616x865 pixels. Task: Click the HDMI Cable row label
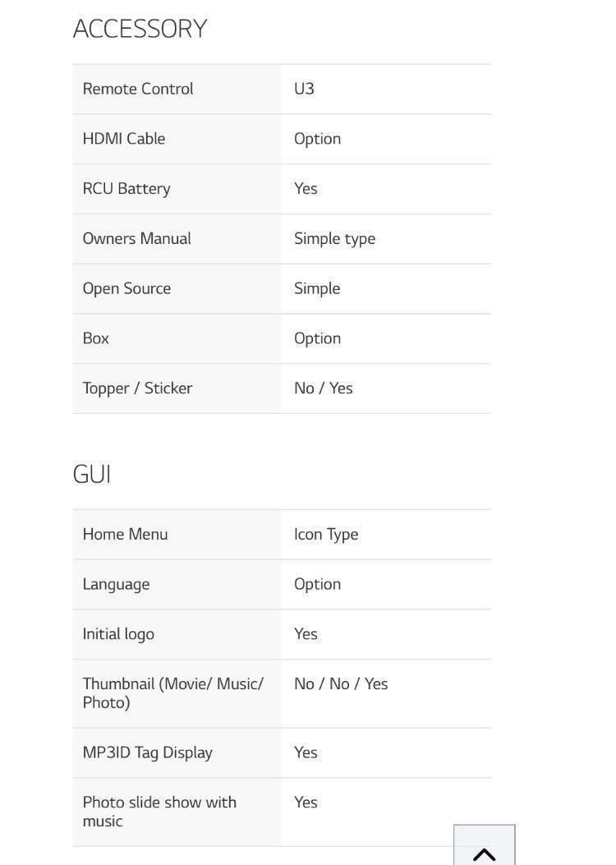[124, 139]
